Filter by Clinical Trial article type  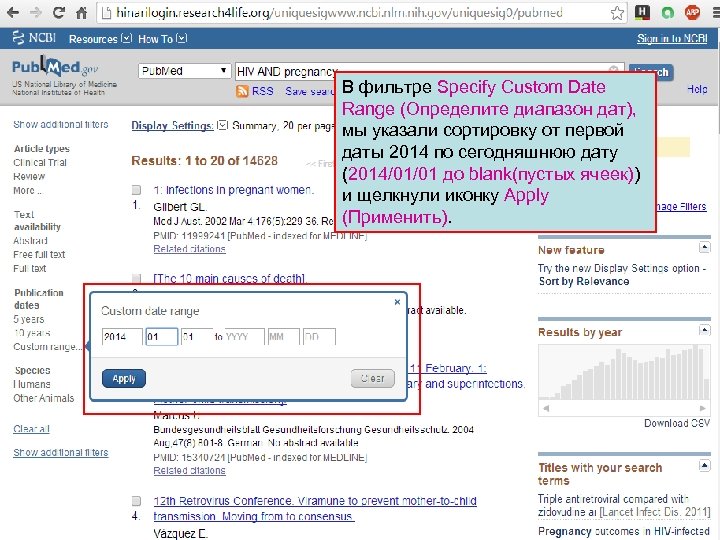[x=40, y=163]
